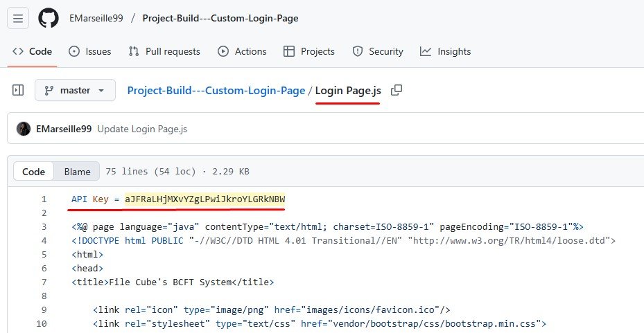This screenshot has height=333, width=644.
Task: Click the EMarseille99 commit author avatar
Action: (x=24, y=129)
